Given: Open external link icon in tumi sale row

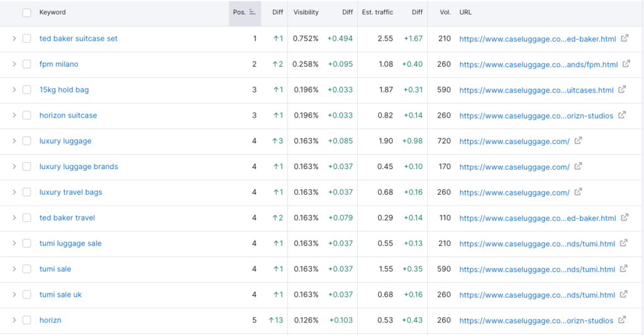Looking at the screenshot, I should (624, 268).
